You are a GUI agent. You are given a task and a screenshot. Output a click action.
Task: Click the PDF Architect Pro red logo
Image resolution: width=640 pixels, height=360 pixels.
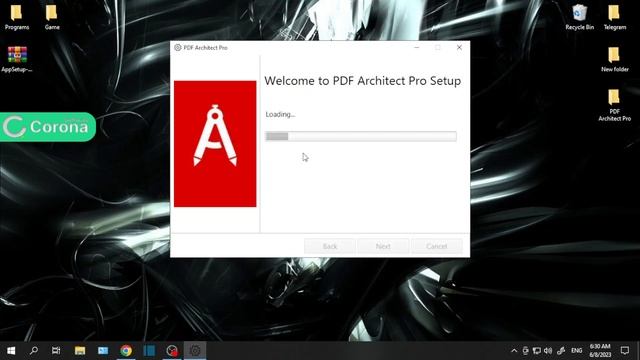coord(215,144)
